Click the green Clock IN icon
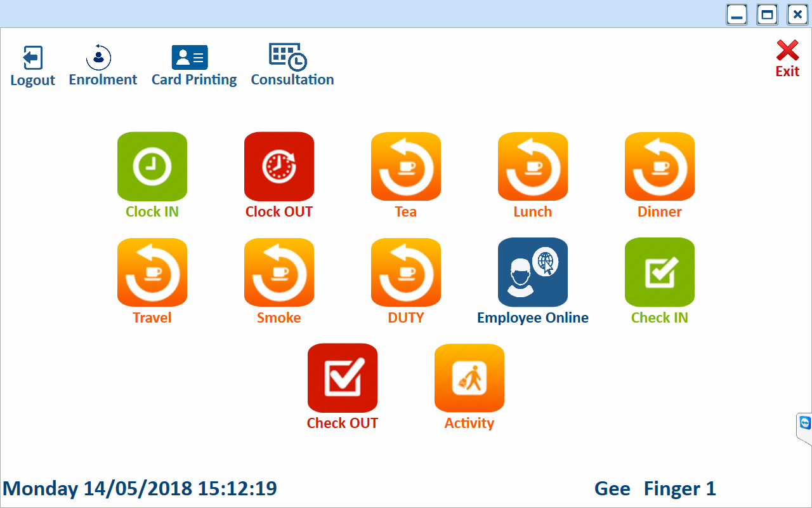 [x=152, y=166]
